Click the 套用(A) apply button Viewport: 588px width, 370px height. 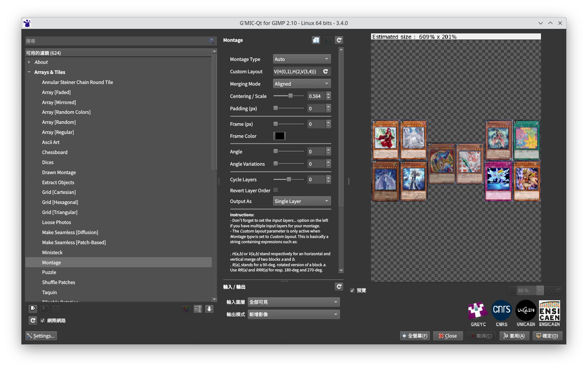click(514, 336)
